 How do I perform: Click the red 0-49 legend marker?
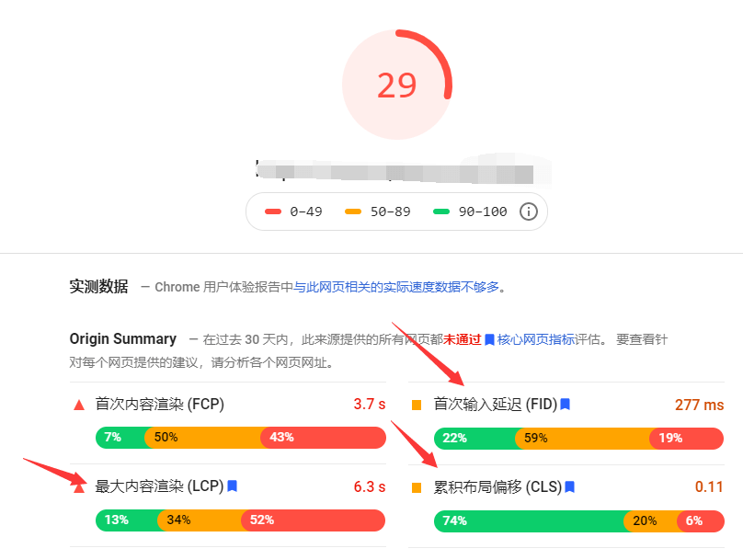pos(272,211)
